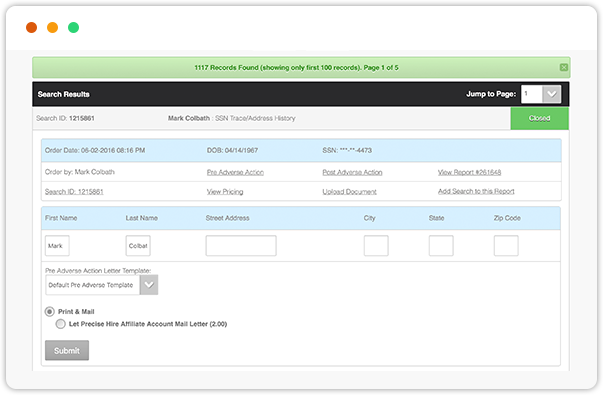Open View Report #261648 link
This screenshot has height=395, width=603.
(x=469, y=172)
